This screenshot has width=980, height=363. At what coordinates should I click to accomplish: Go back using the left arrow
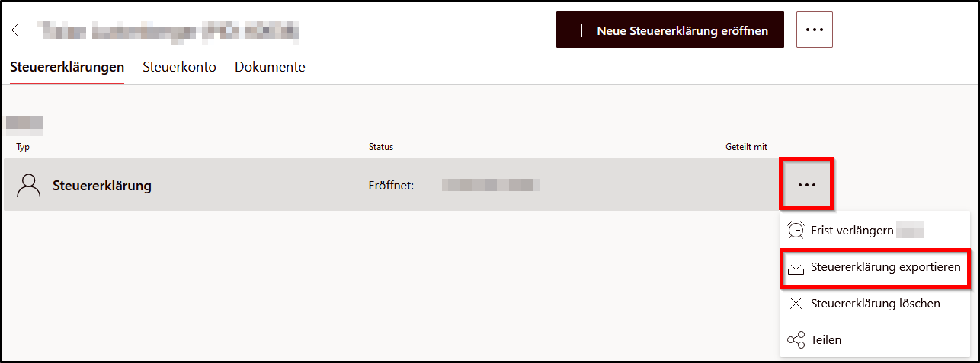coord(20,30)
